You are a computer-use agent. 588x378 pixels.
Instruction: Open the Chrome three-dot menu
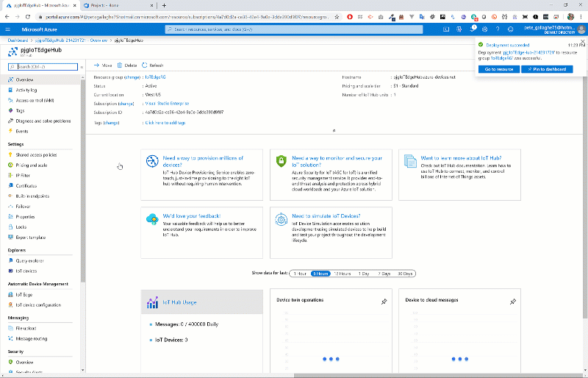581,16
